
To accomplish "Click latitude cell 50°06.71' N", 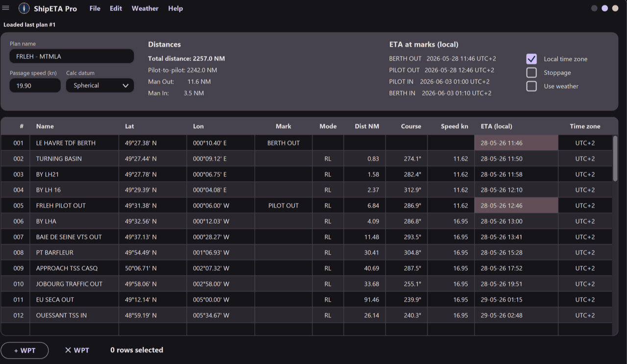I will point(153,268).
